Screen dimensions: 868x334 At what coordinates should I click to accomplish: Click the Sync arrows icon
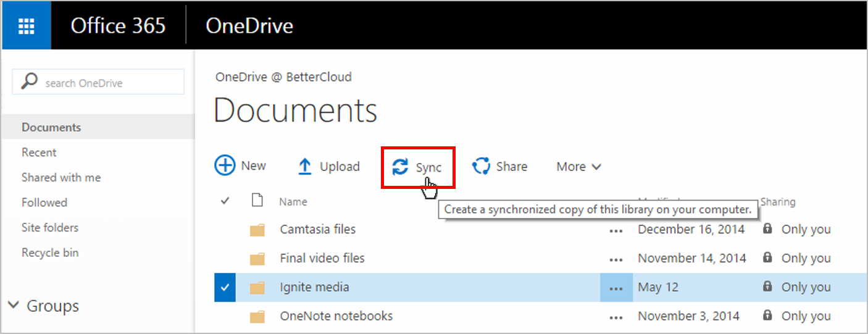pyautogui.click(x=401, y=167)
